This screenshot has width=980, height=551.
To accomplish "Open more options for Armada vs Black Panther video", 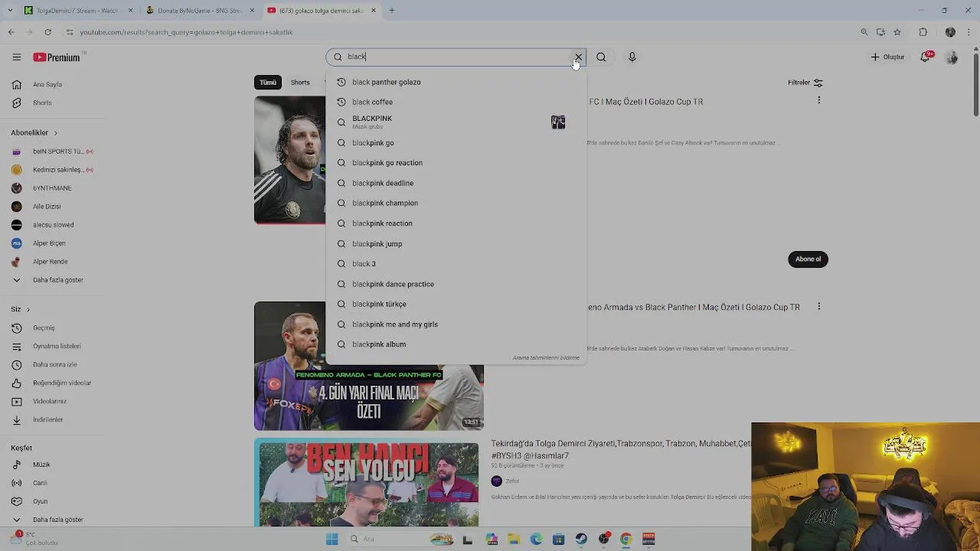I will 818,306.
